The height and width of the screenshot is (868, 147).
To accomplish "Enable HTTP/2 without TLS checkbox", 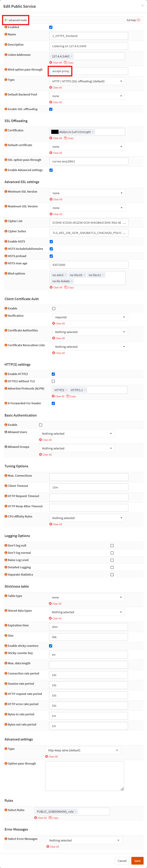I will pos(53,381).
